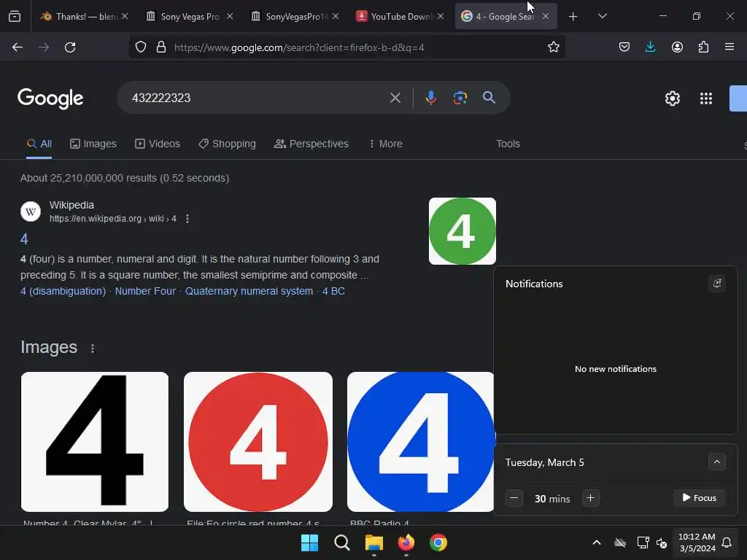Switch to Videos results

(158, 144)
